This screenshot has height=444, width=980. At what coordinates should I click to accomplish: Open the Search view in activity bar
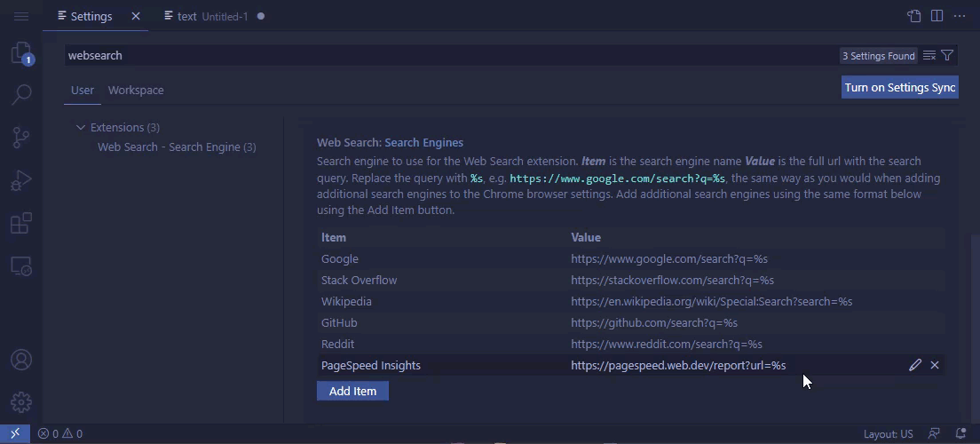point(21,94)
